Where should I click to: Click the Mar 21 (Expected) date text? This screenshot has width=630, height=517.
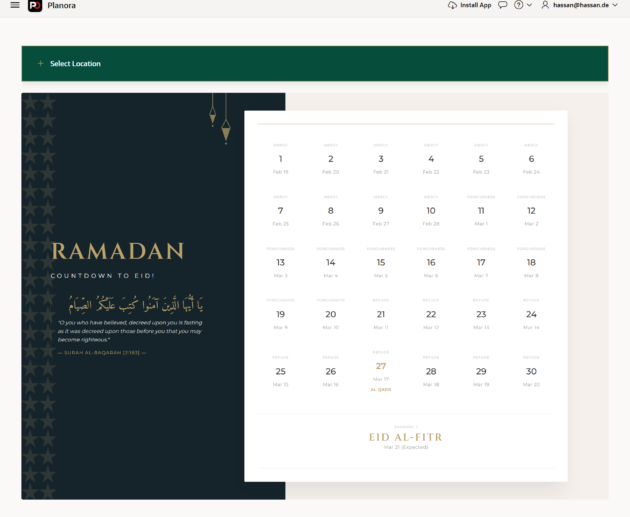(406, 447)
